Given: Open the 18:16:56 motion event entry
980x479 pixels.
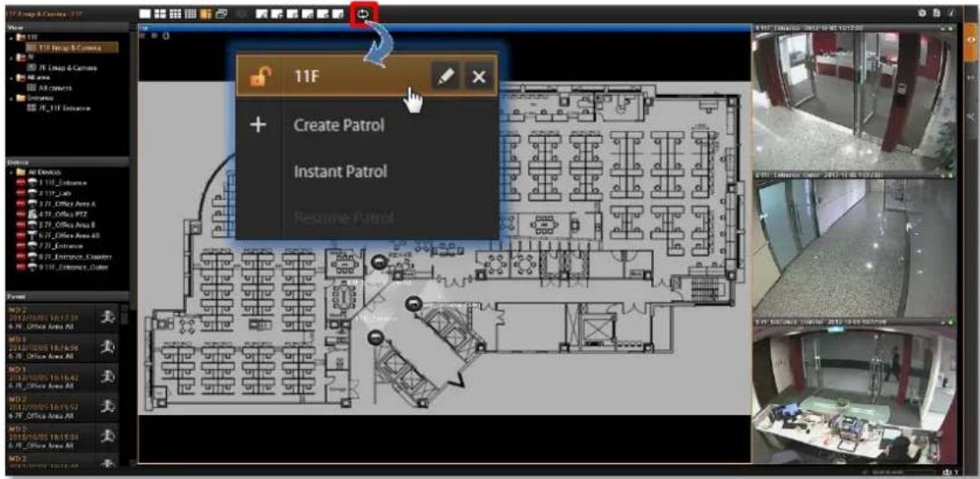Looking at the screenshot, I should point(62,347).
